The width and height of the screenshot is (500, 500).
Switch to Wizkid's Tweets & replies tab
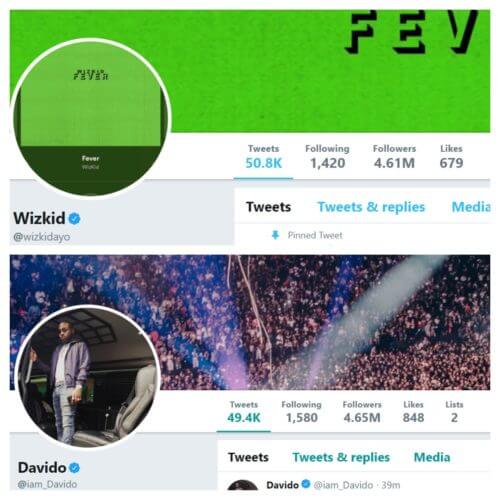click(x=371, y=207)
